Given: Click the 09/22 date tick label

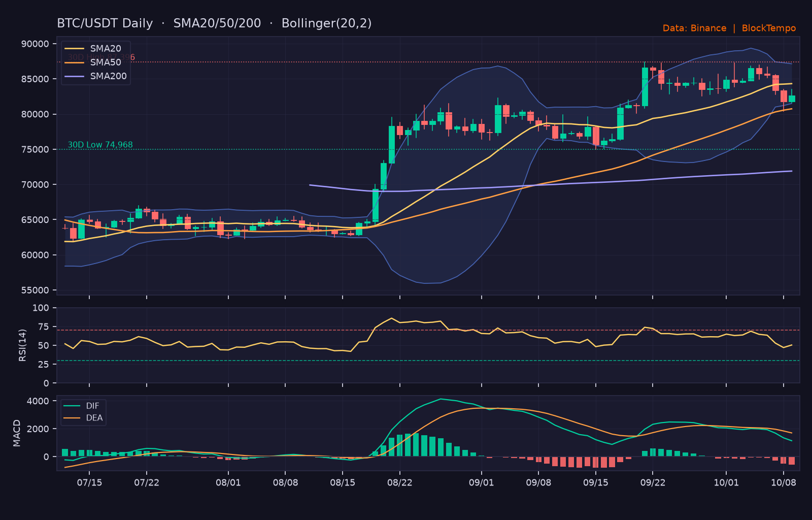Looking at the screenshot, I should [653, 482].
